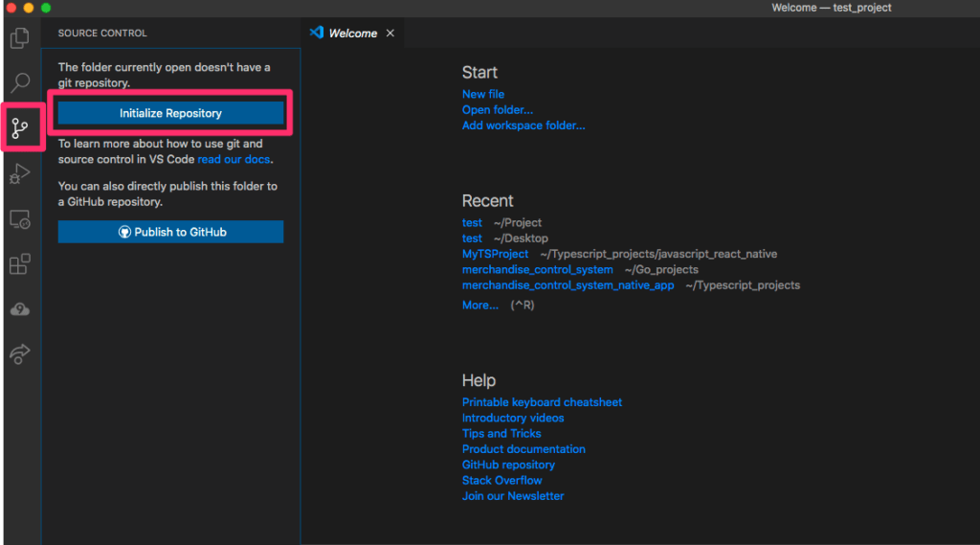
Task: Choose the Open folder... link
Action: point(497,110)
